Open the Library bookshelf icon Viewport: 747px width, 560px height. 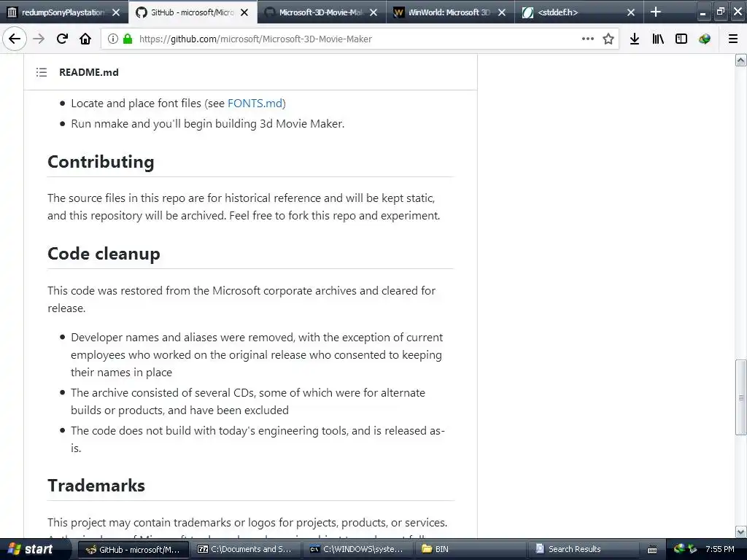click(658, 39)
